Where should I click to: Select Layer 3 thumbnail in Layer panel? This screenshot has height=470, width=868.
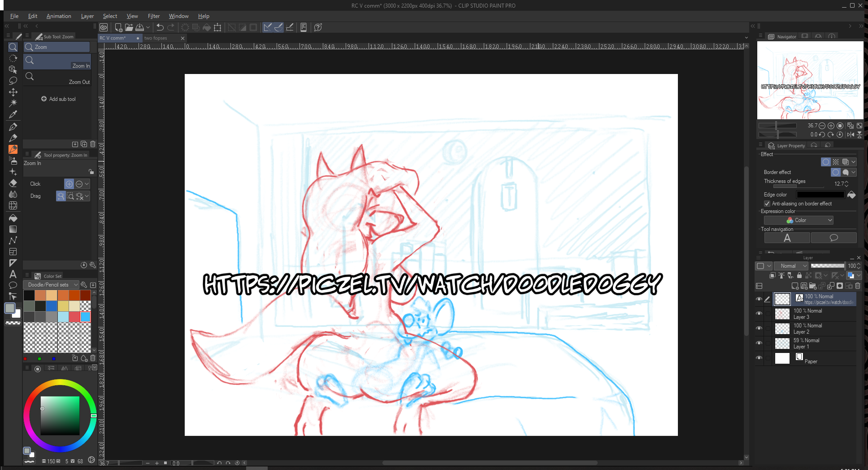(x=782, y=314)
